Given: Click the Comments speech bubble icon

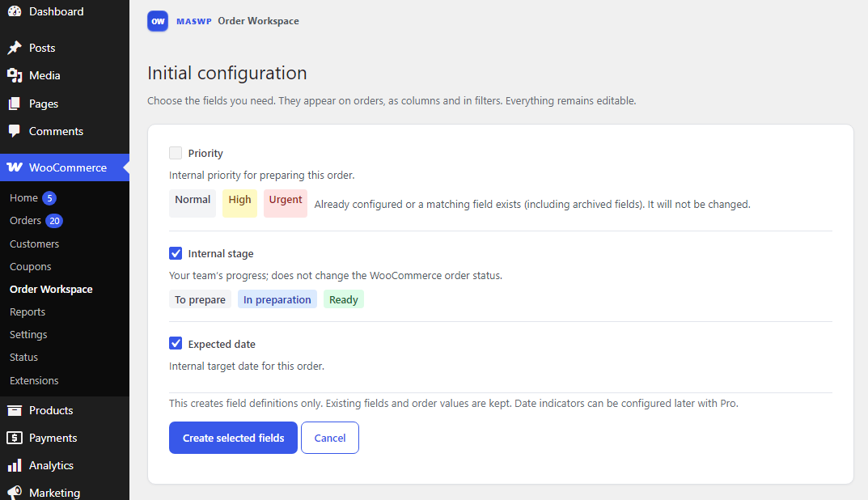Looking at the screenshot, I should pos(15,131).
